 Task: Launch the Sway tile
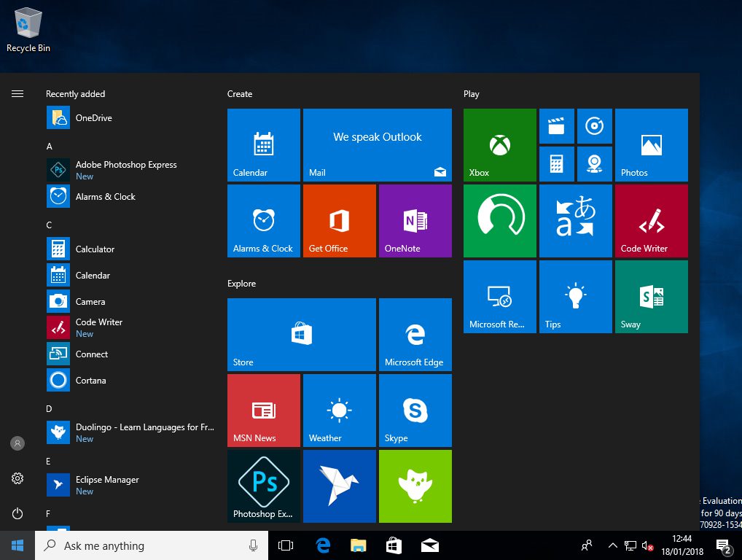651,296
